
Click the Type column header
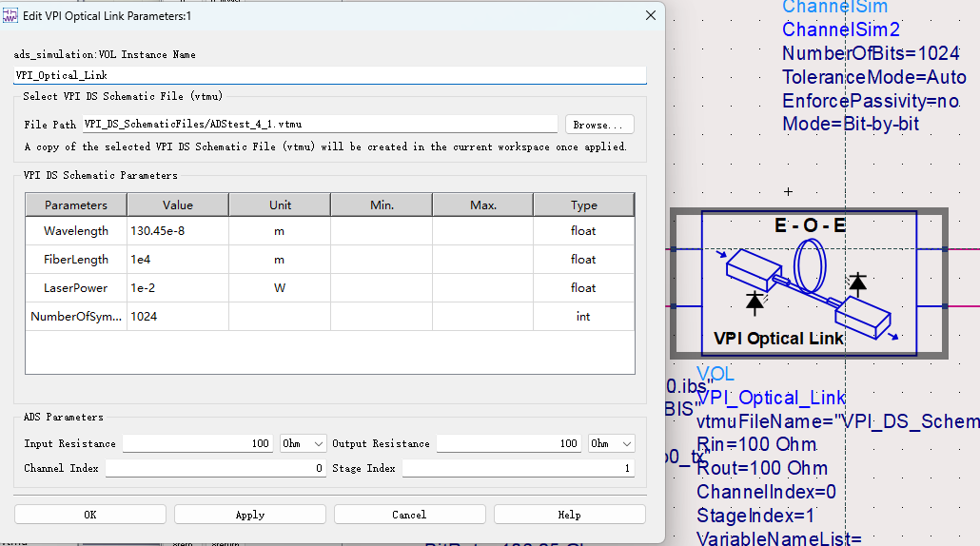(584, 205)
